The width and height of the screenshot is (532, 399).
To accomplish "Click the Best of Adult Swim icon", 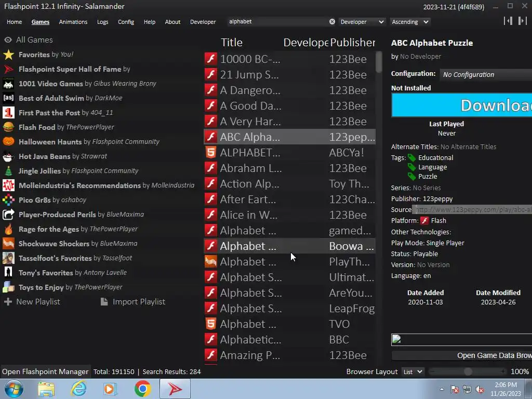I will point(8,98).
